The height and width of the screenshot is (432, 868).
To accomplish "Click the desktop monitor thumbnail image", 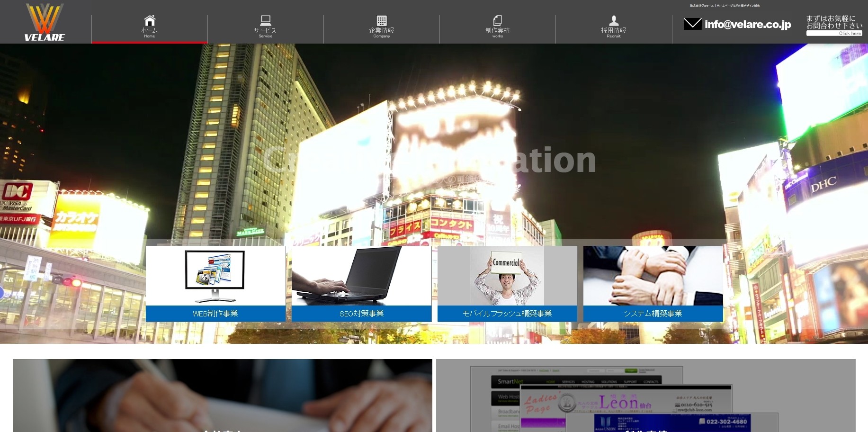I will tap(215, 276).
